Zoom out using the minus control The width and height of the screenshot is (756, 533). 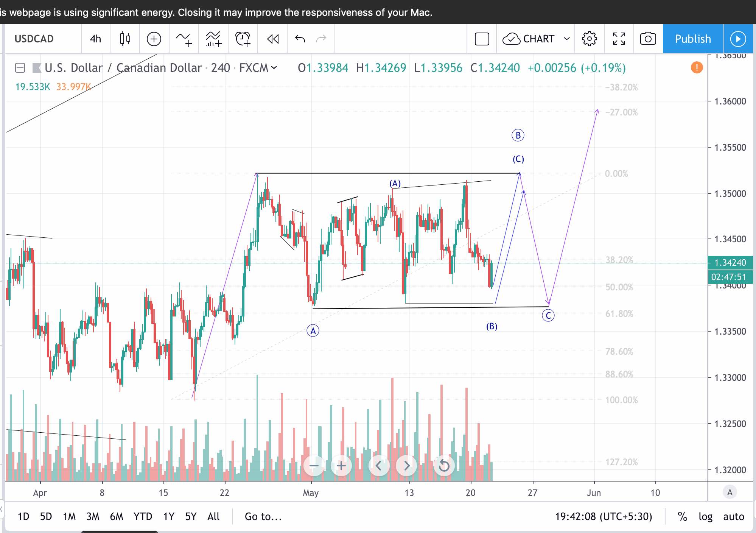click(x=314, y=466)
